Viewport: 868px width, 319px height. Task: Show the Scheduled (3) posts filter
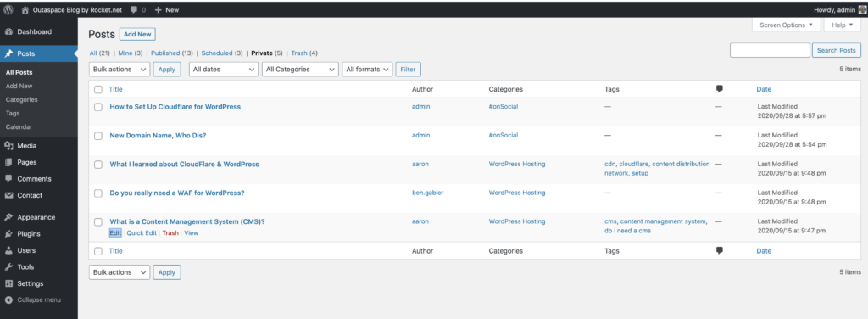click(x=222, y=53)
